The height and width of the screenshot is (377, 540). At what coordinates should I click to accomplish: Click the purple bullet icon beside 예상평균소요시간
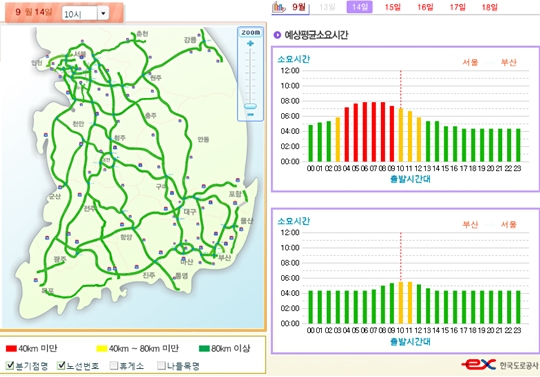277,35
